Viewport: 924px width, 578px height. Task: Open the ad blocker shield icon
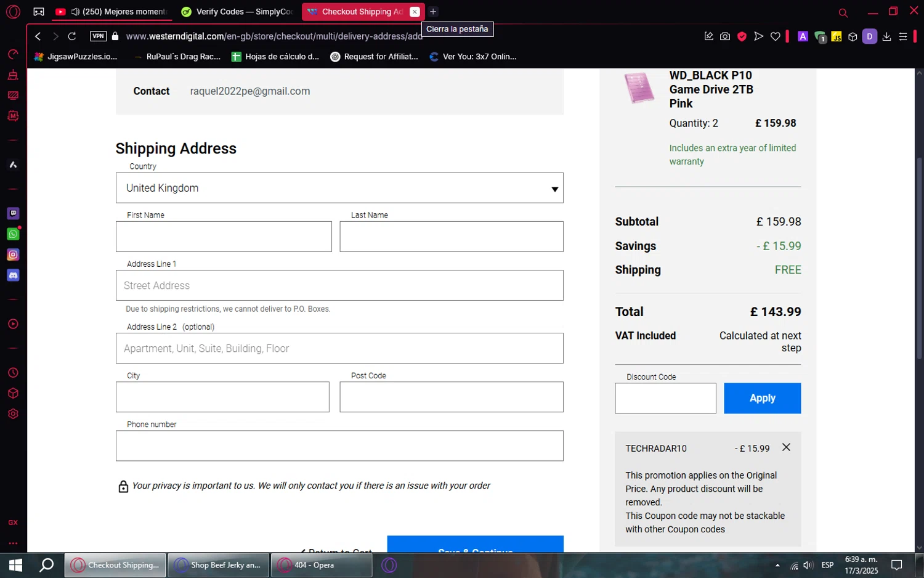coord(742,36)
